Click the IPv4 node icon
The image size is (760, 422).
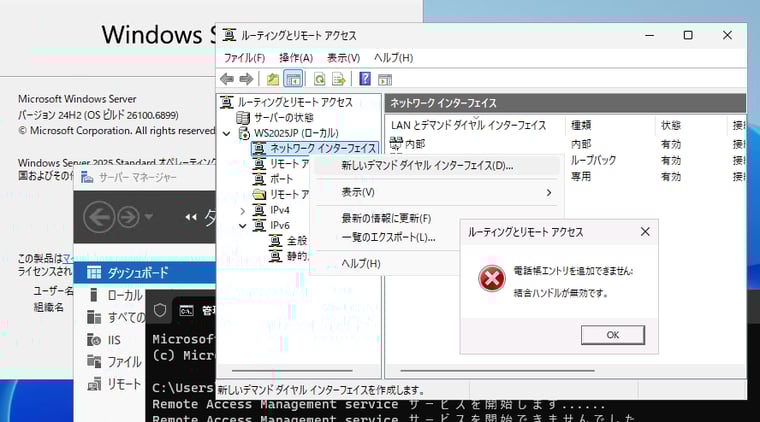point(259,210)
